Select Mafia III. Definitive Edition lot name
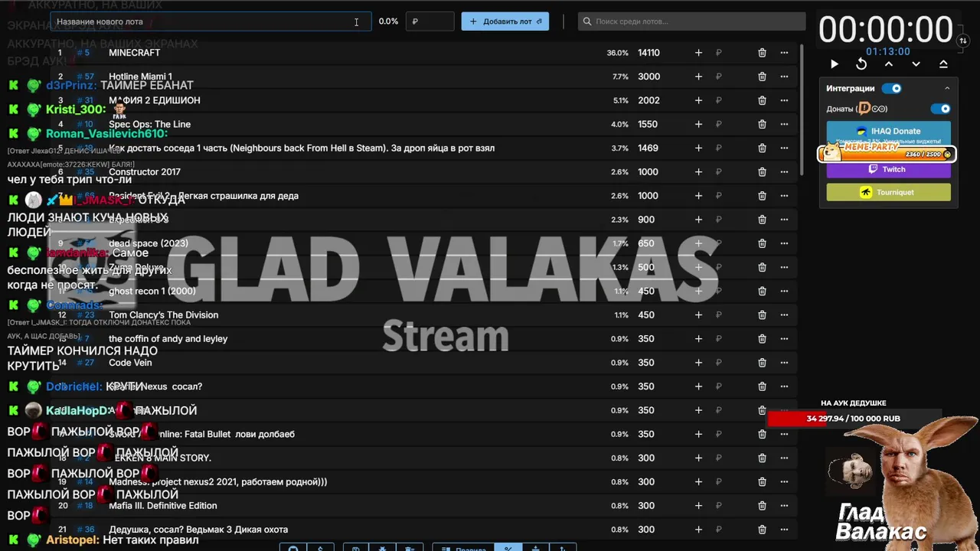 [x=163, y=506]
